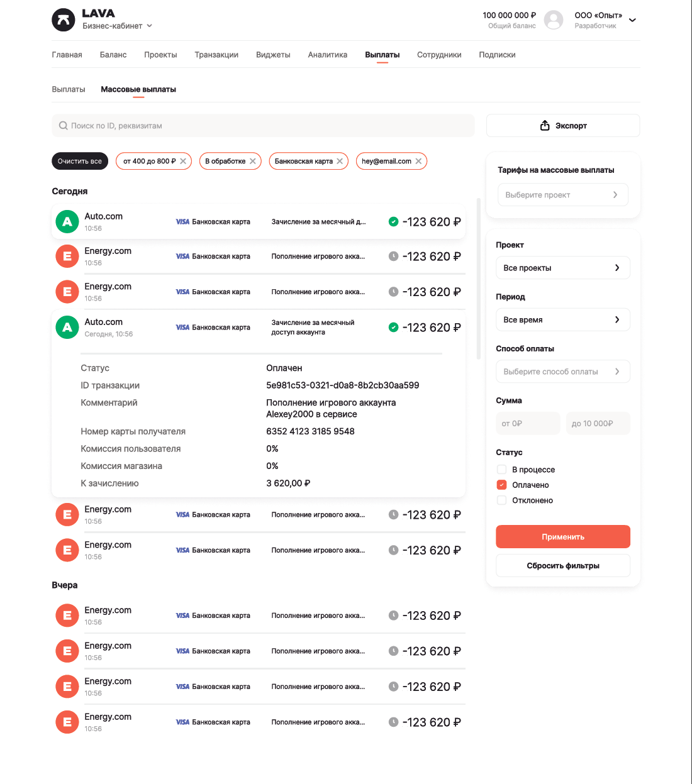
Task: Switch to the Транзакции menu tab
Action: pyautogui.click(x=216, y=55)
